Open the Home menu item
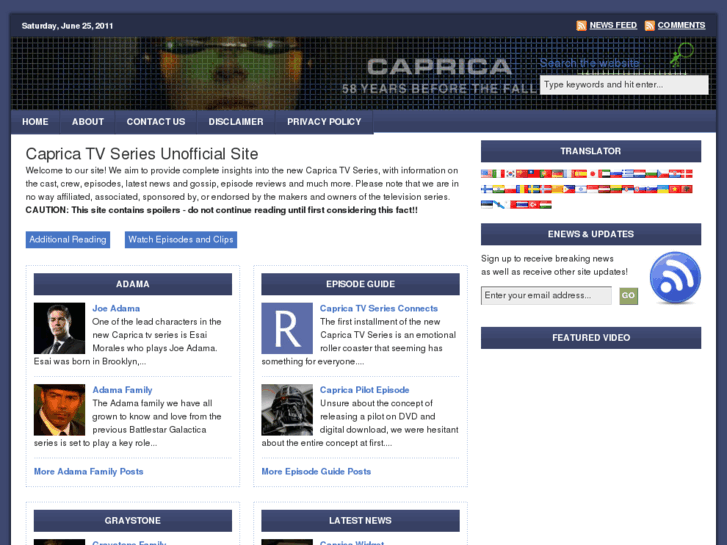Viewport: 727px width, 545px height. click(x=35, y=122)
